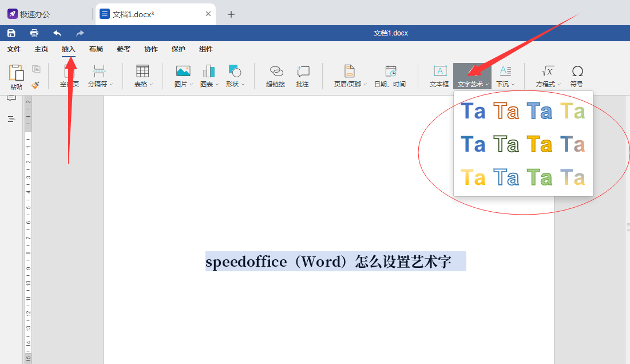Click the print icon
The image size is (630, 364).
[34, 33]
